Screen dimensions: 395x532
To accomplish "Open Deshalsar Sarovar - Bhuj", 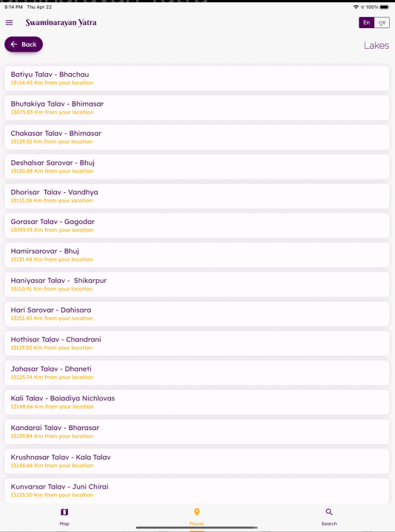I will (197, 166).
